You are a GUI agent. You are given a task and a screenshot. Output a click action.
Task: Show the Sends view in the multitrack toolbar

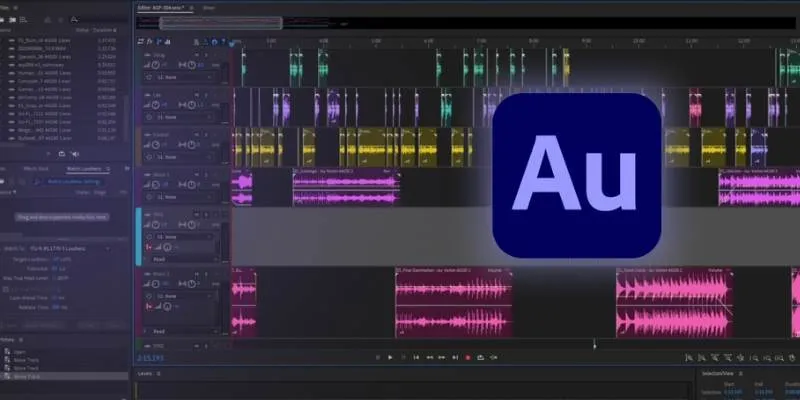pos(159,42)
